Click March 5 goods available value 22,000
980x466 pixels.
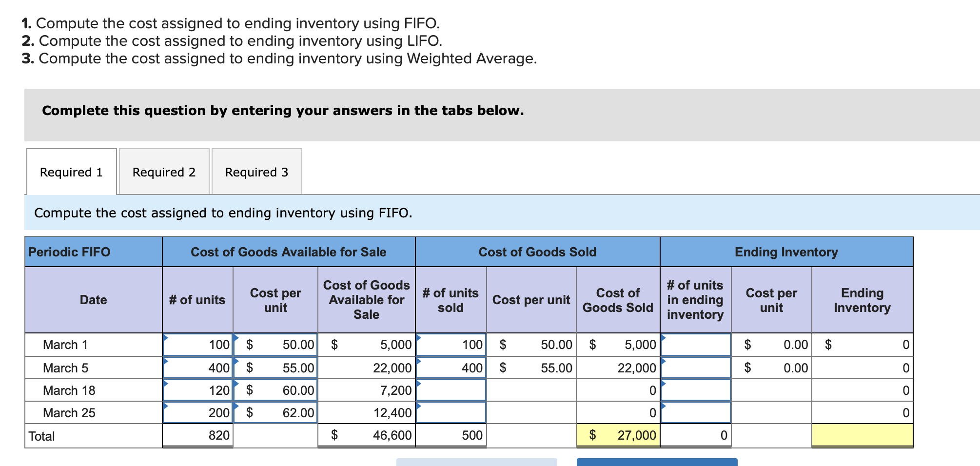tap(367, 368)
